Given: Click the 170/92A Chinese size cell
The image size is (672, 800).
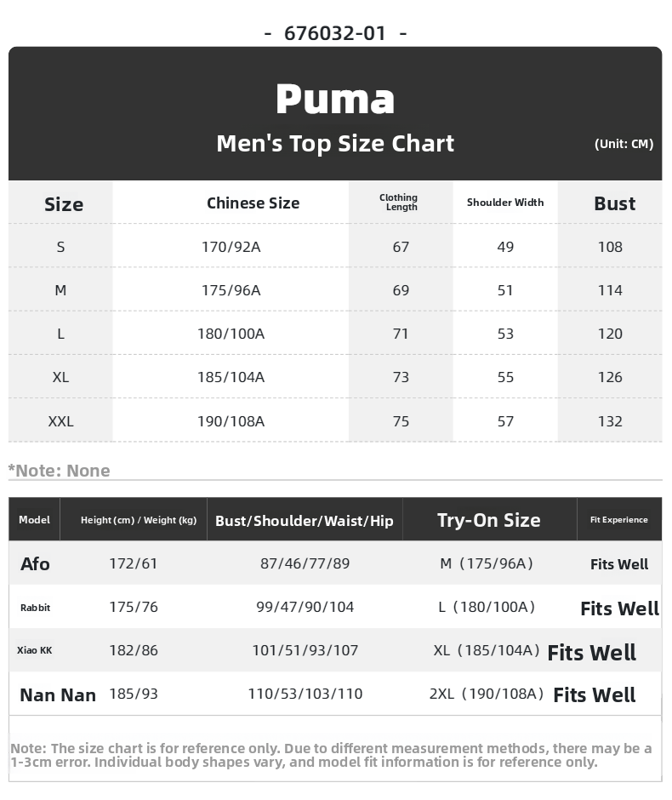Looking at the screenshot, I should pos(231,247).
